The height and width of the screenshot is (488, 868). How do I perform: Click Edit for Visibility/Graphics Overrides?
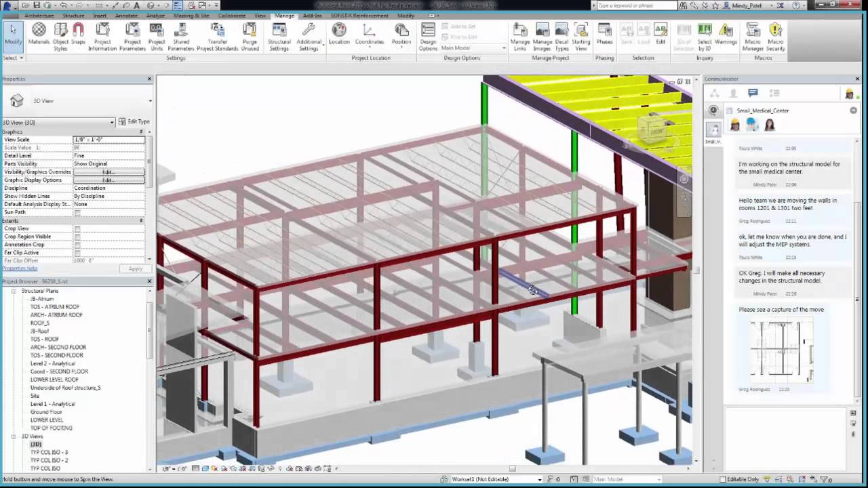108,172
